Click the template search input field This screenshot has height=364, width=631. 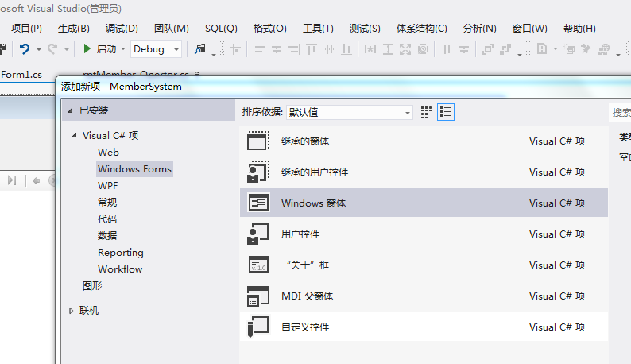point(620,112)
